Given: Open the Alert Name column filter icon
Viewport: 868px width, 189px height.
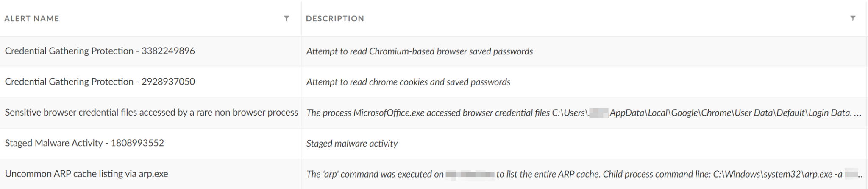Looking at the screenshot, I should point(287,18).
